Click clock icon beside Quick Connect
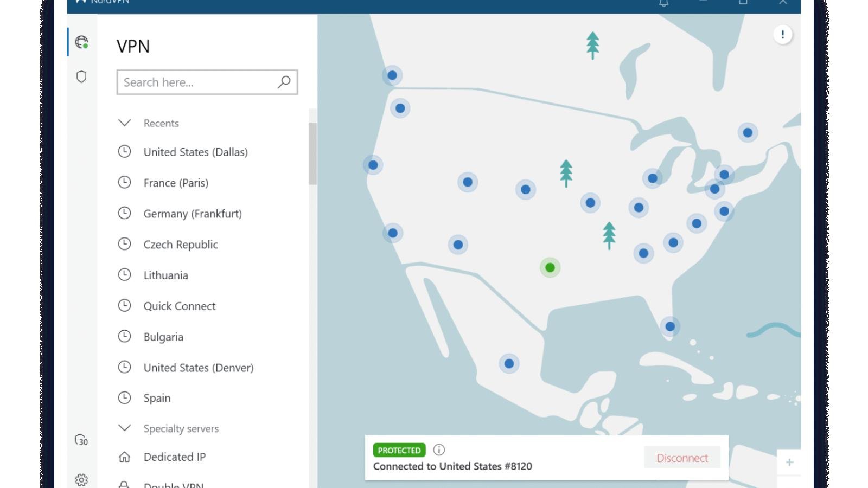Screen dimensions: 868x488 point(125,305)
